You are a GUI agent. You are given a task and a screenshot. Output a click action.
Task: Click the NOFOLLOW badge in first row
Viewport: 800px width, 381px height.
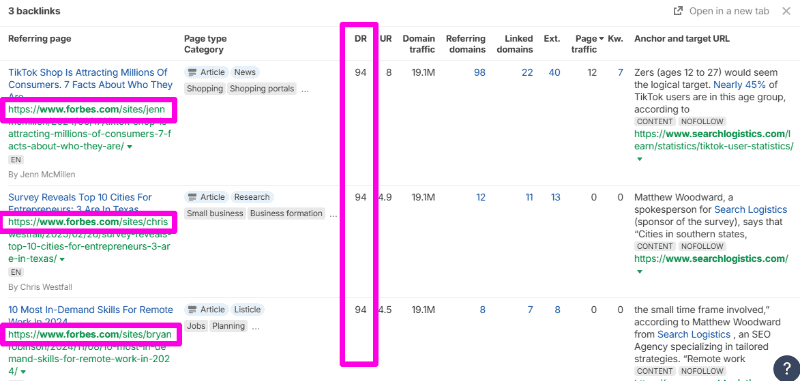702,121
